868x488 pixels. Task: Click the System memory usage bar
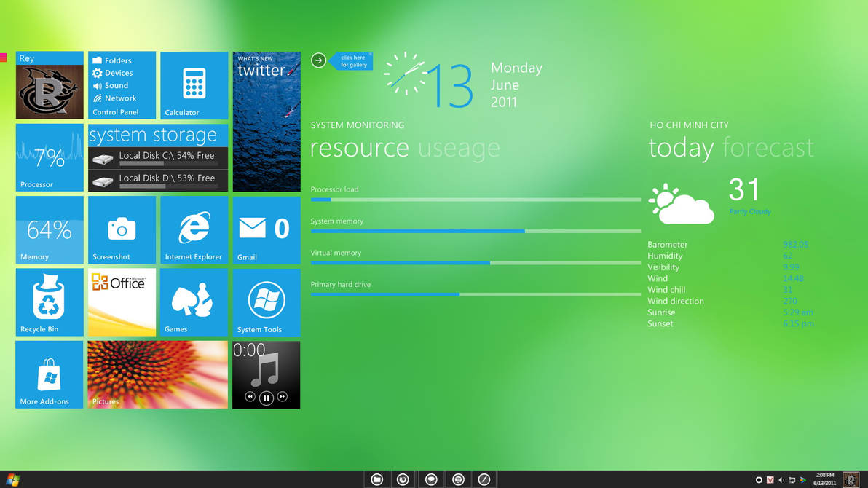click(476, 231)
